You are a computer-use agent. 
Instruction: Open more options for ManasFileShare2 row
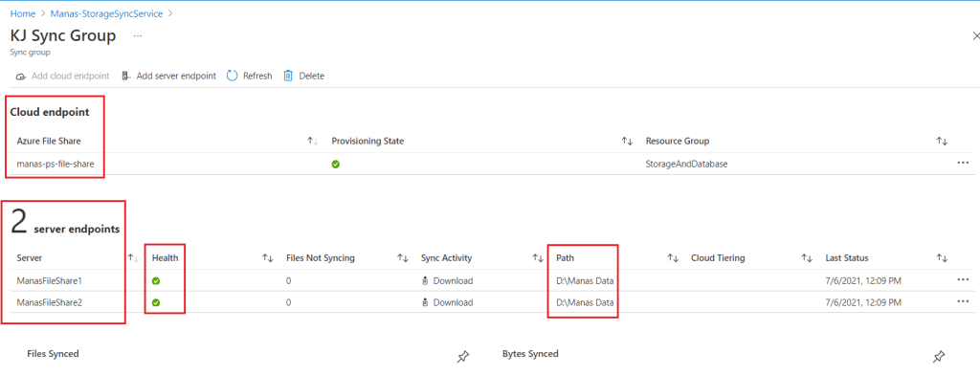coord(963,302)
